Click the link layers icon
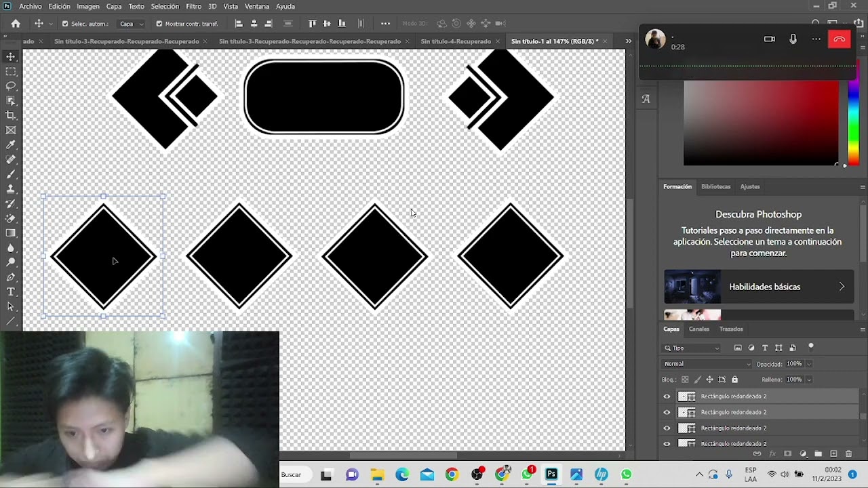 click(757, 453)
